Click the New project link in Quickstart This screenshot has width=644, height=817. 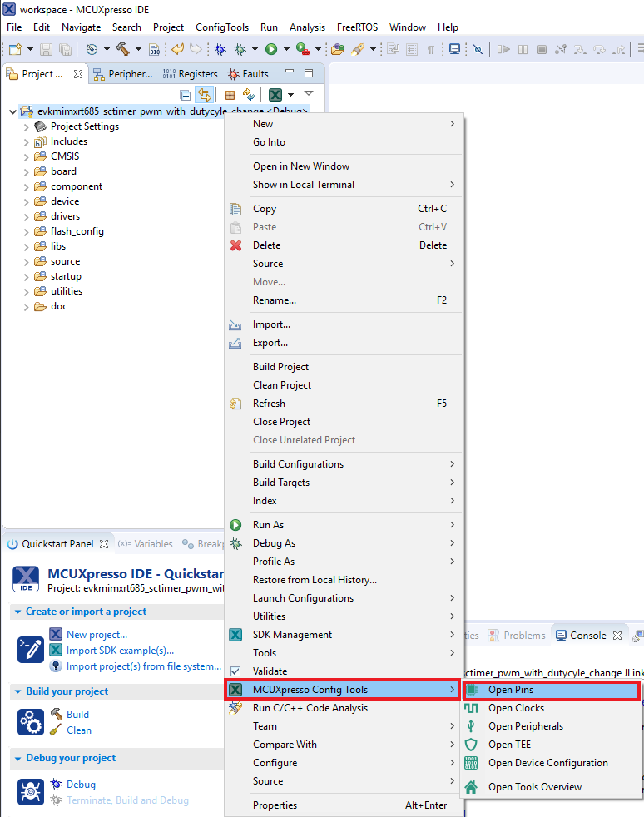(x=97, y=635)
